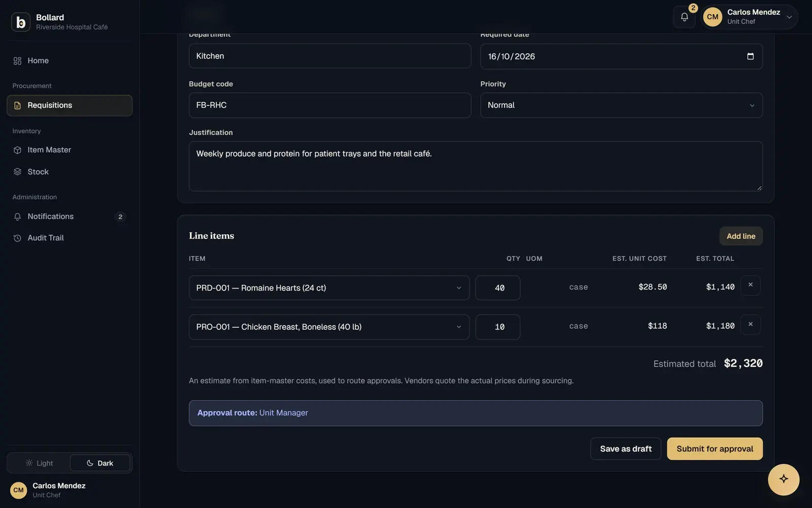The image size is (812, 508).
Task: Click the $1,180 line total
Action: 720,326
